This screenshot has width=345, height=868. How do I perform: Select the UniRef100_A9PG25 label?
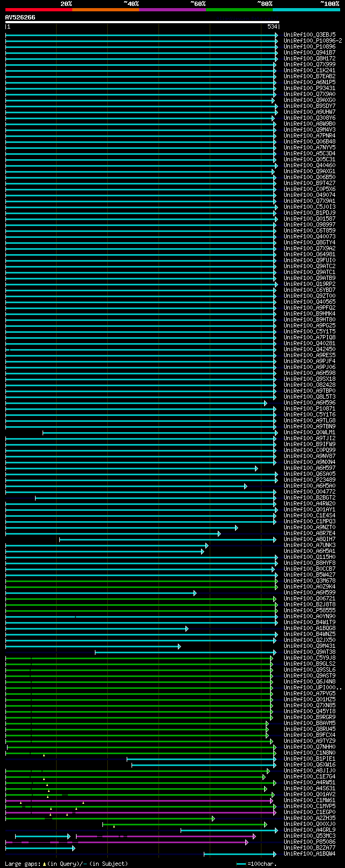[309, 325]
